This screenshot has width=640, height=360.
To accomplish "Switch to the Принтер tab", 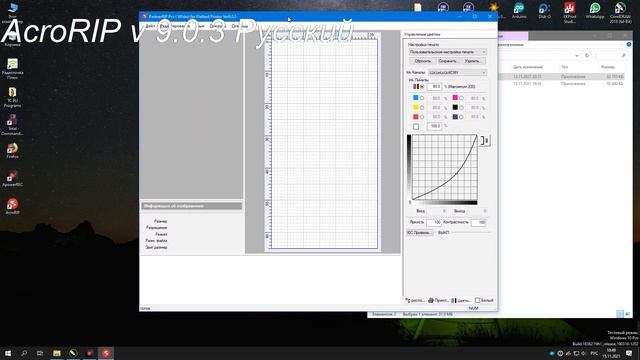I will 438,300.
